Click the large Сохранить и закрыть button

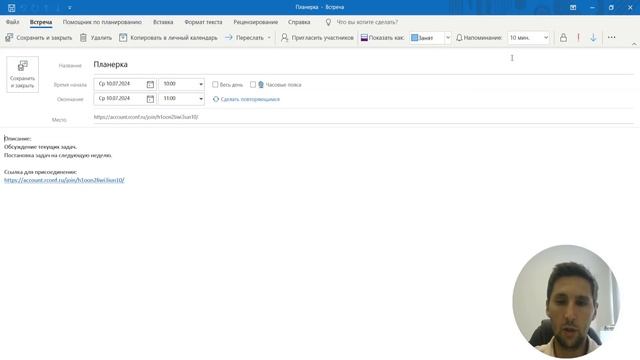pyautogui.click(x=22, y=74)
